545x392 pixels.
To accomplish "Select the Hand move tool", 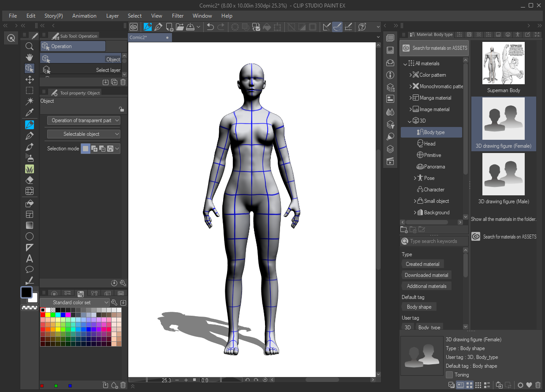I will click(x=30, y=57).
